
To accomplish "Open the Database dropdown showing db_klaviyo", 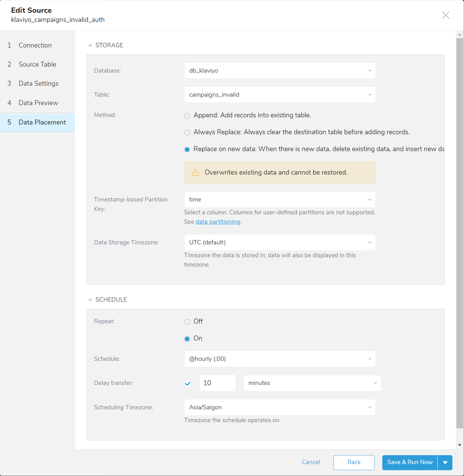I will tap(280, 71).
